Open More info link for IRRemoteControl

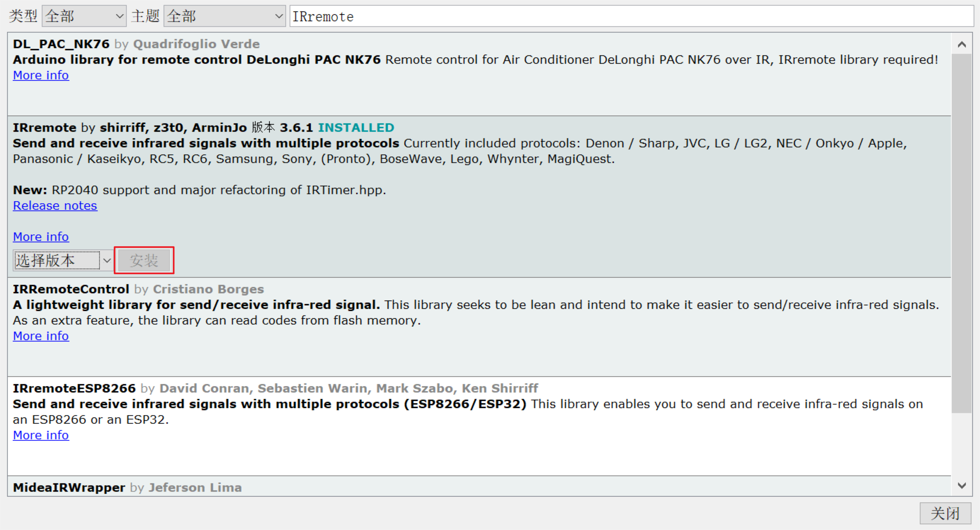(41, 336)
